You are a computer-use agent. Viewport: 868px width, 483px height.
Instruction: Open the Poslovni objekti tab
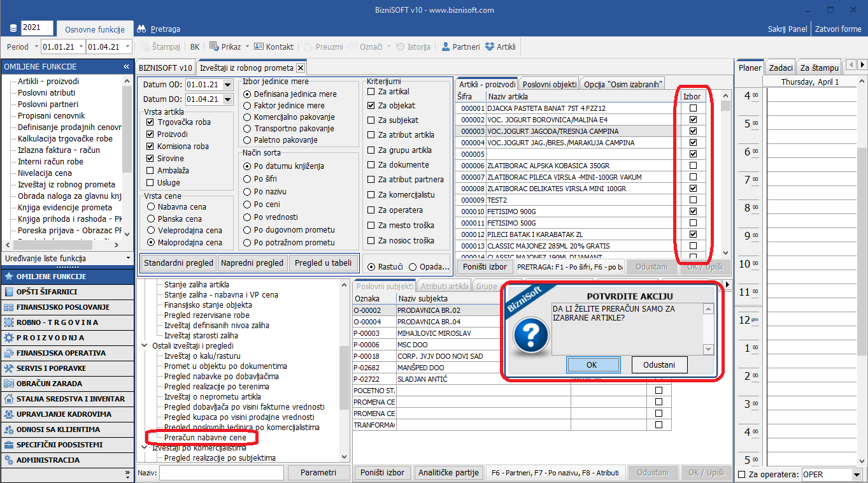click(548, 84)
